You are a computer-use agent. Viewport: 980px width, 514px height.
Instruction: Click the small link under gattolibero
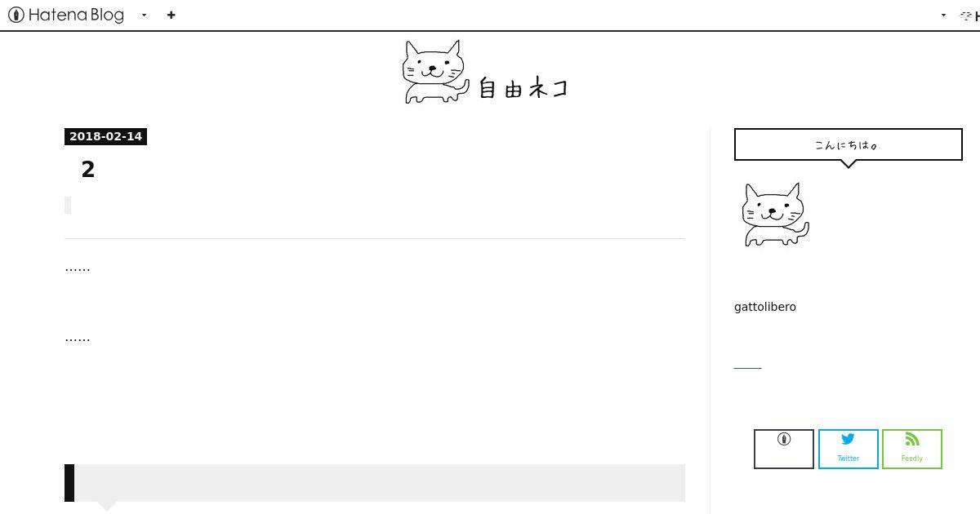coord(747,367)
